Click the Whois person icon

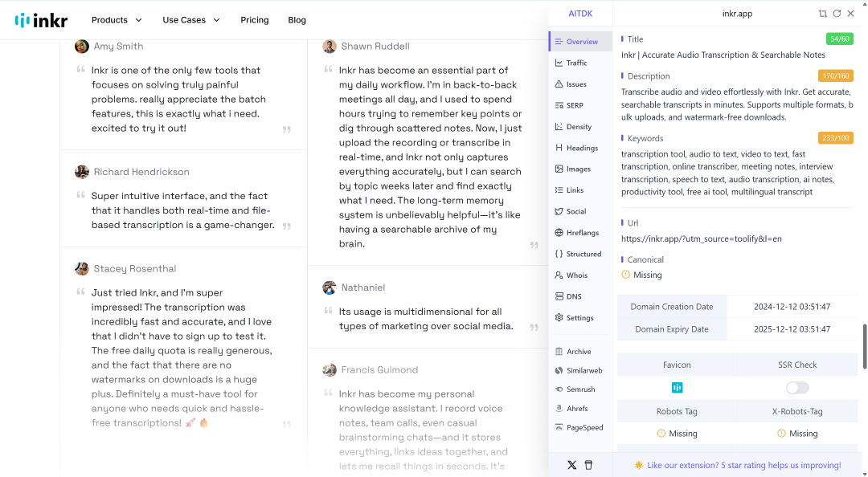coord(559,275)
